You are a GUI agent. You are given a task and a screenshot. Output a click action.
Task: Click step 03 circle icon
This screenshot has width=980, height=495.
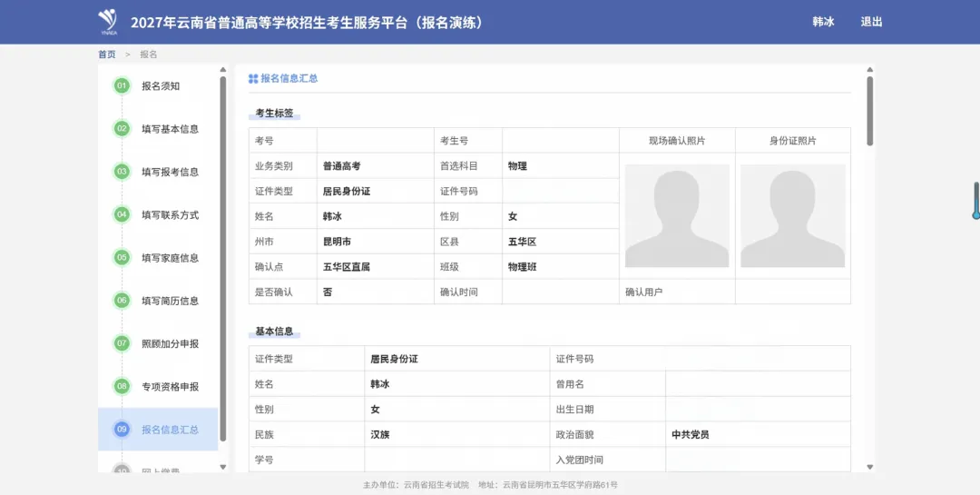click(x=122, y=172)
